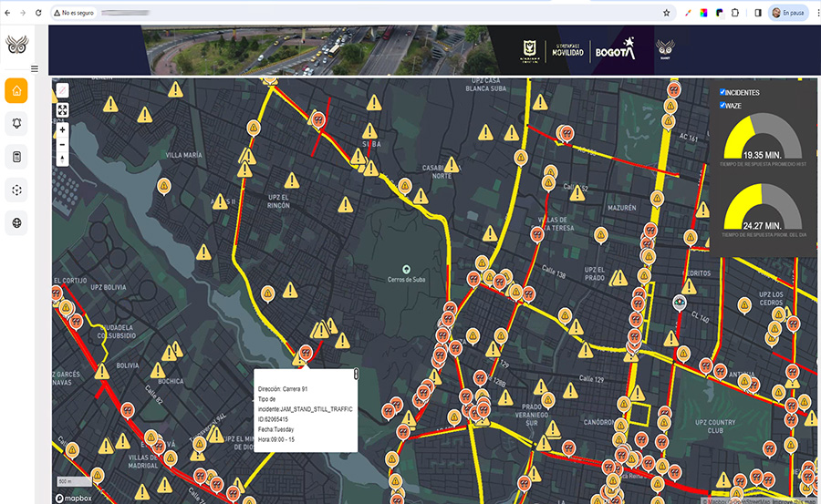Click warning triangle at Casablanca Norte

click(x=452, y=166)
